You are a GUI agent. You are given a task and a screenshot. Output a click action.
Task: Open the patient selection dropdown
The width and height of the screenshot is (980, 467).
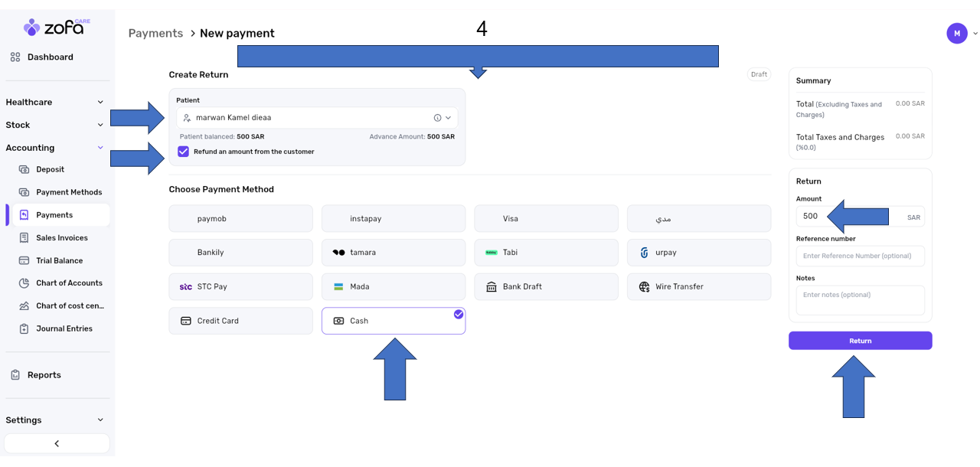point(449,118)
